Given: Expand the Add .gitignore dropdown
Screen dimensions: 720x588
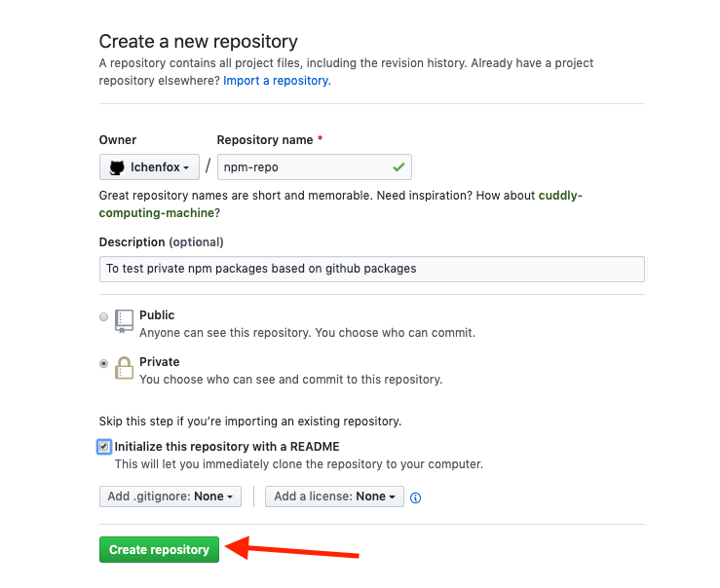Looking at the screenshot, I should (171, 496).
